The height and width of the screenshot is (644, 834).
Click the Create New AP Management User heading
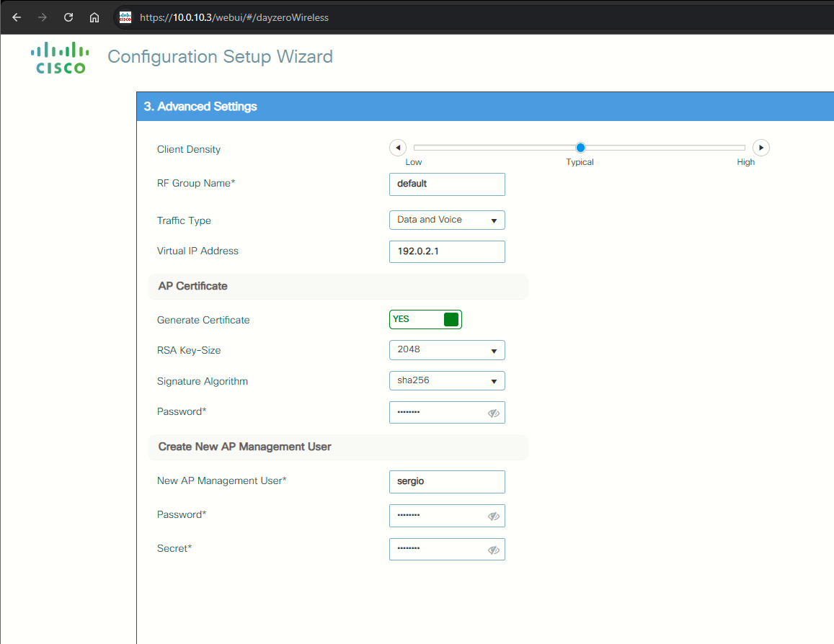pos(244,447)
